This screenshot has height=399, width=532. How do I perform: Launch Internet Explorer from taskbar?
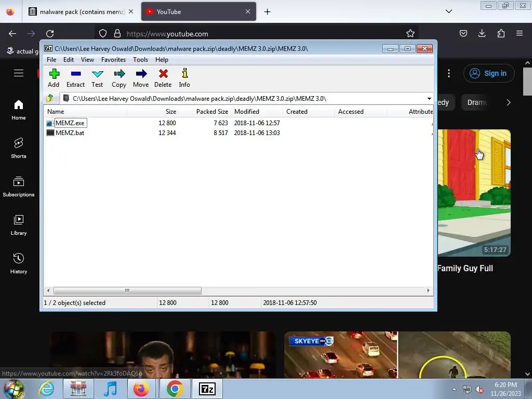(x=46, y=389)
